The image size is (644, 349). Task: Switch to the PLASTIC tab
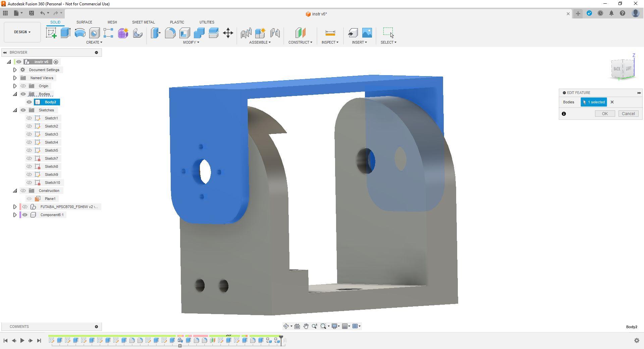tap(177, 22)
